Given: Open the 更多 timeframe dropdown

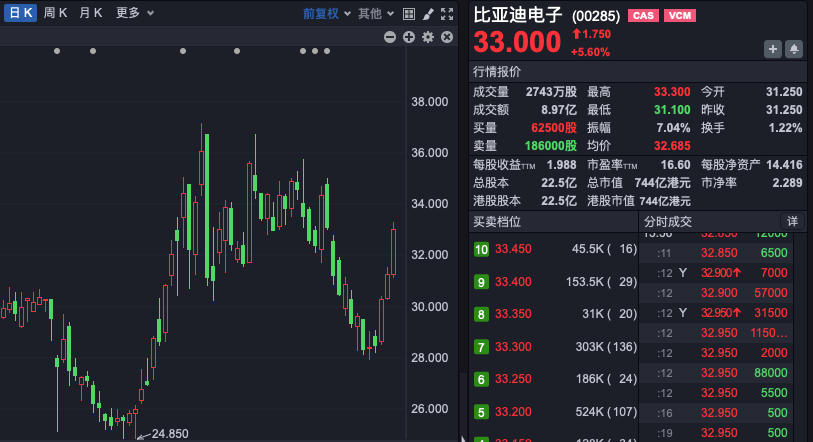Looking at the screenshot, I should coord(135,13).
